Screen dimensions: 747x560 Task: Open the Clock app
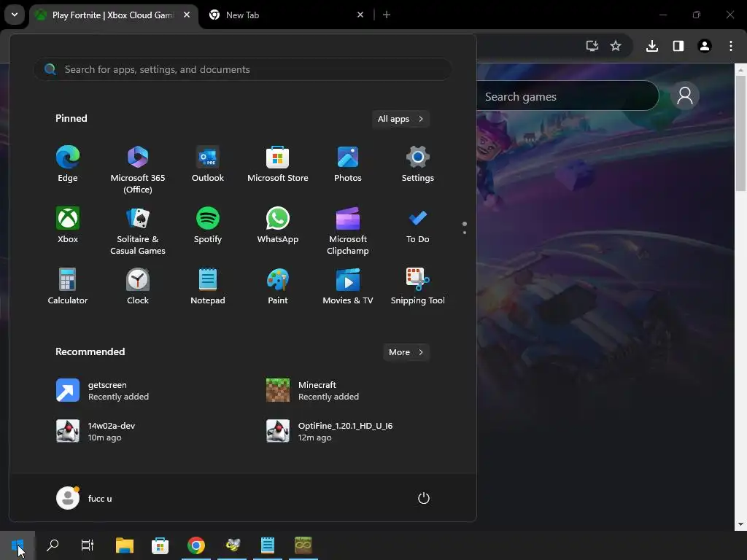pos(138,286)
